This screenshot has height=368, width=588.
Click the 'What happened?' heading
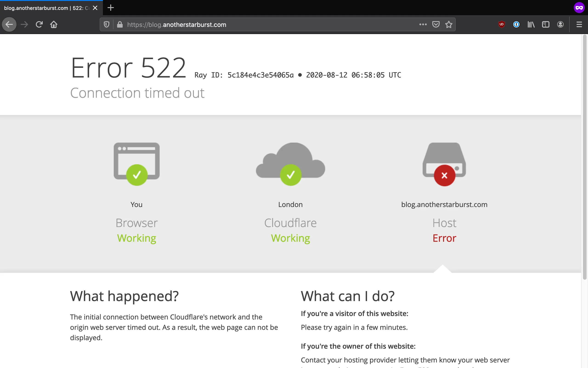(124, 296)
